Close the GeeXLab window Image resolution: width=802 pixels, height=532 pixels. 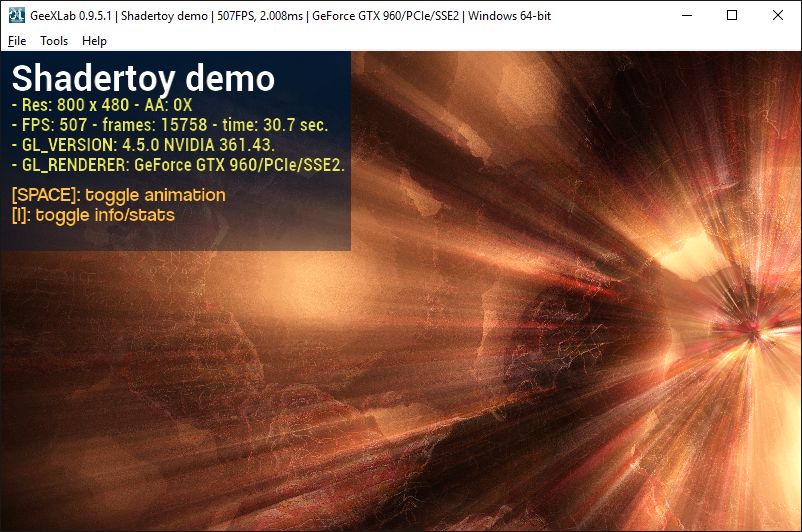(777, 15)
